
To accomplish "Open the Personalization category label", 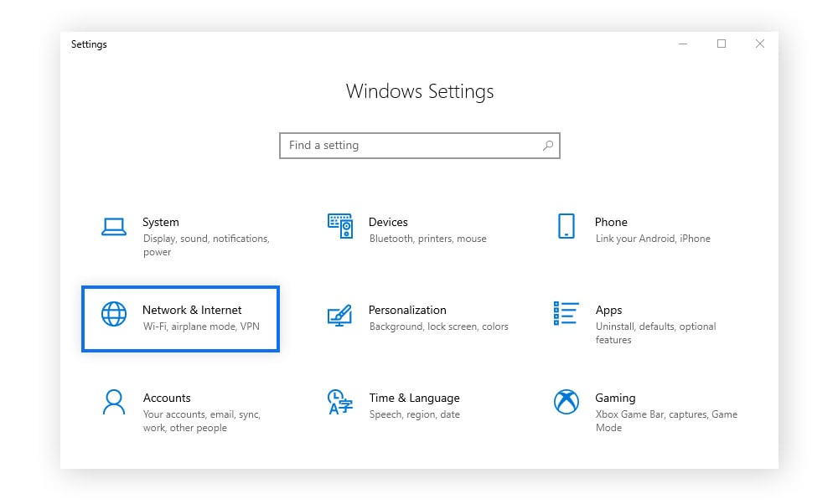I will coord(407,311).
